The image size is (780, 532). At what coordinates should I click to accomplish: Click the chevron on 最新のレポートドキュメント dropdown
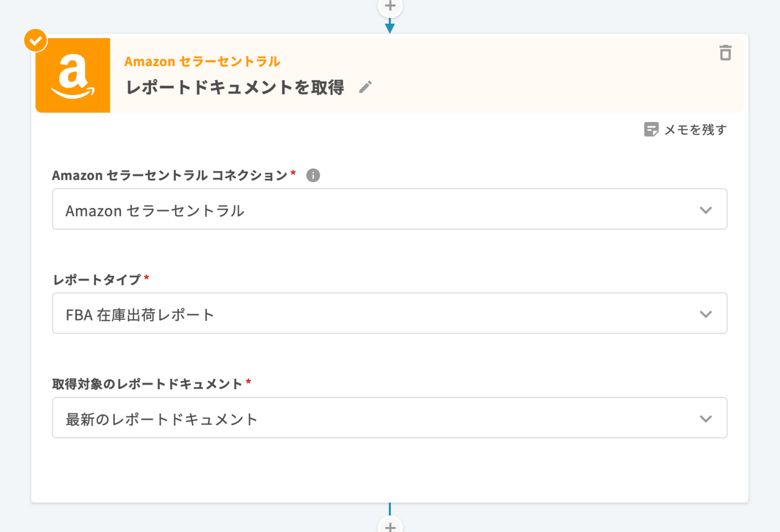[x=705, y=419]
